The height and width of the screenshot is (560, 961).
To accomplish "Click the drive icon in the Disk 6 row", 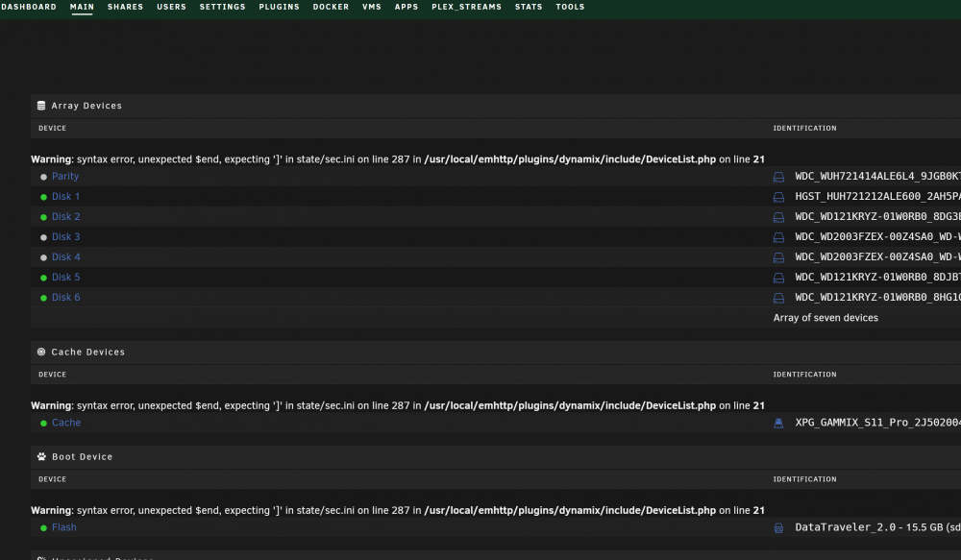I will pyautogui.click(x=778, y=299).
